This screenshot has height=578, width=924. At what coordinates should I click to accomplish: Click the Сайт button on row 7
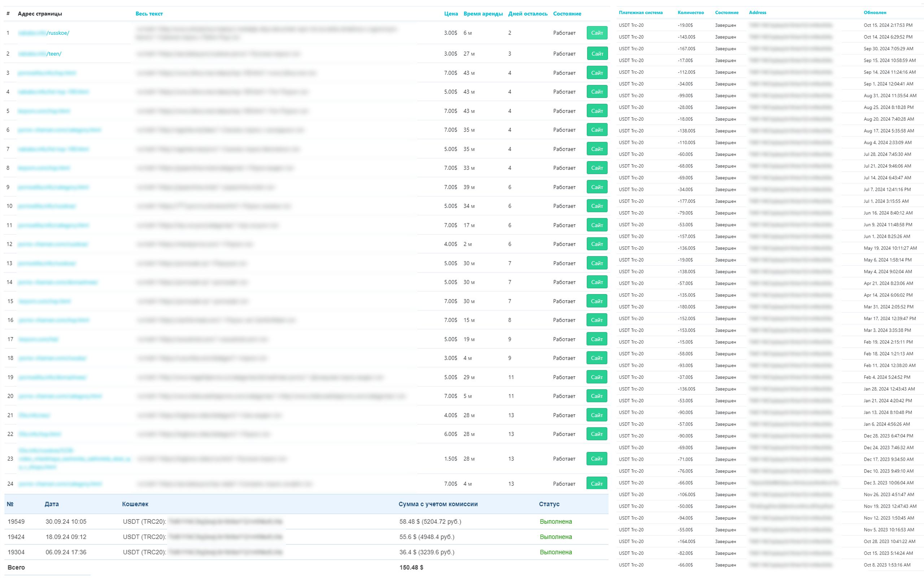[597, 149]
